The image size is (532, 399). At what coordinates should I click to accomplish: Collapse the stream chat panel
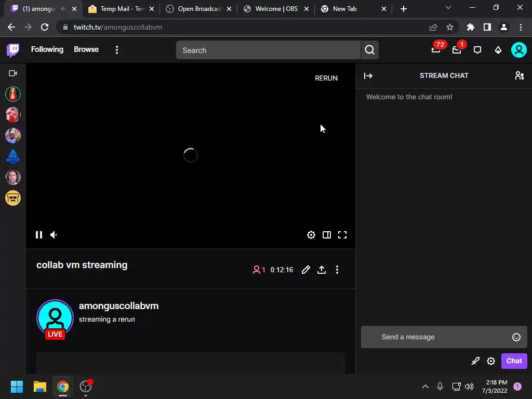coord(368,76)
